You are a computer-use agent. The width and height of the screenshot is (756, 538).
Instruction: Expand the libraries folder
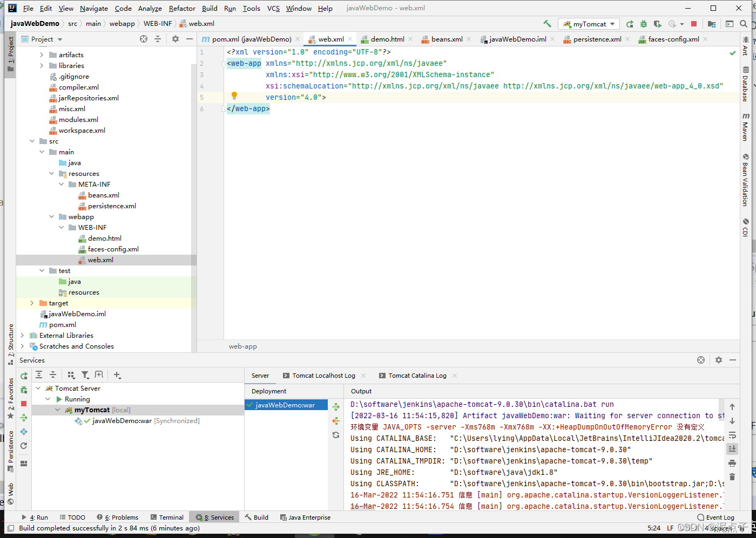42,66
